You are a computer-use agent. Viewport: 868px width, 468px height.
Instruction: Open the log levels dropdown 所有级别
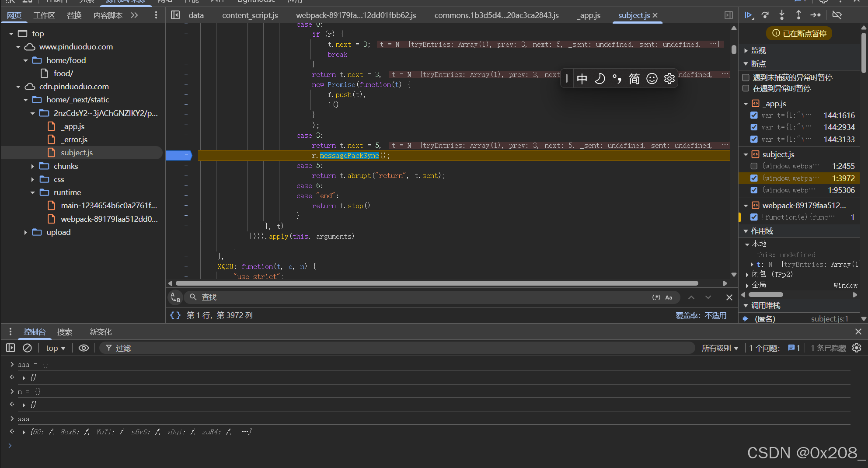point(720,348)
